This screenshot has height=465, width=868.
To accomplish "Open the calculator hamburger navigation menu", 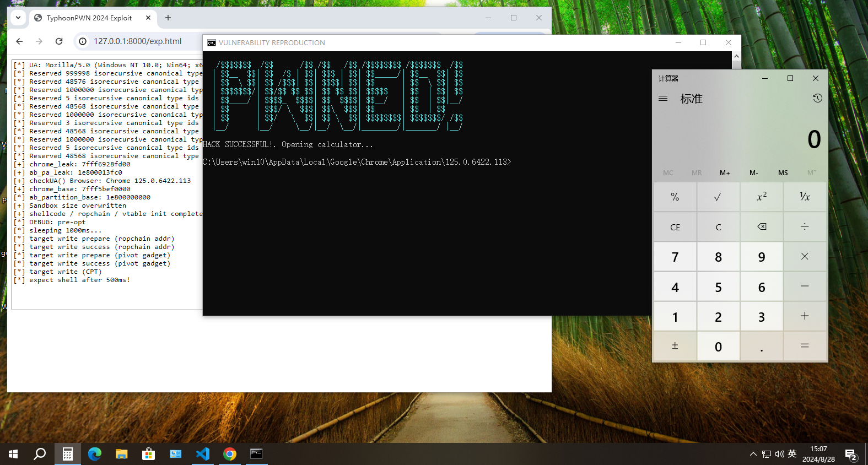I will (663, 99).
